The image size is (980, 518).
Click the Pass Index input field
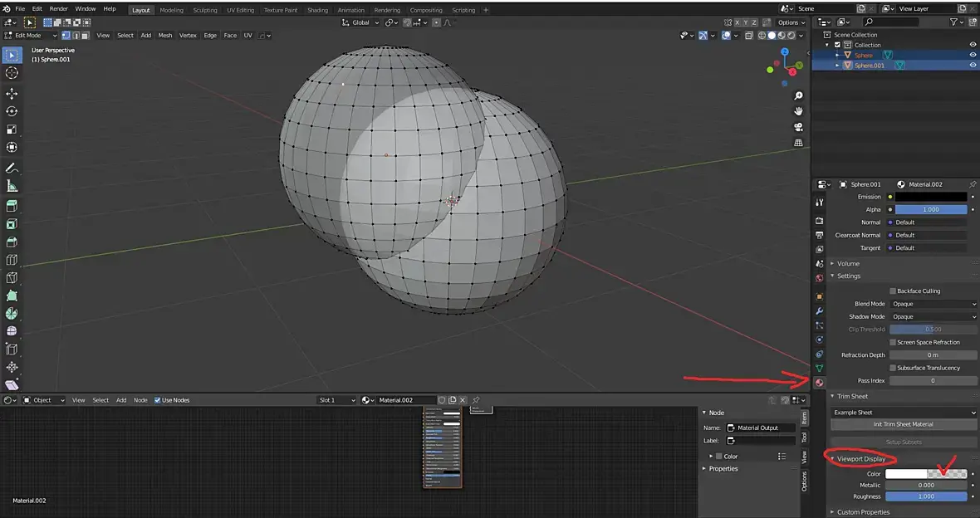(x=933, y=380)
